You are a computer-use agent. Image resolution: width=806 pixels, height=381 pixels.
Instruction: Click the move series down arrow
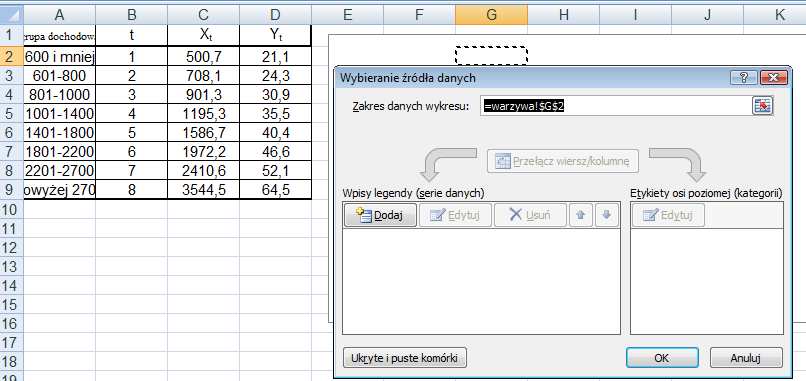click(607, 215)
